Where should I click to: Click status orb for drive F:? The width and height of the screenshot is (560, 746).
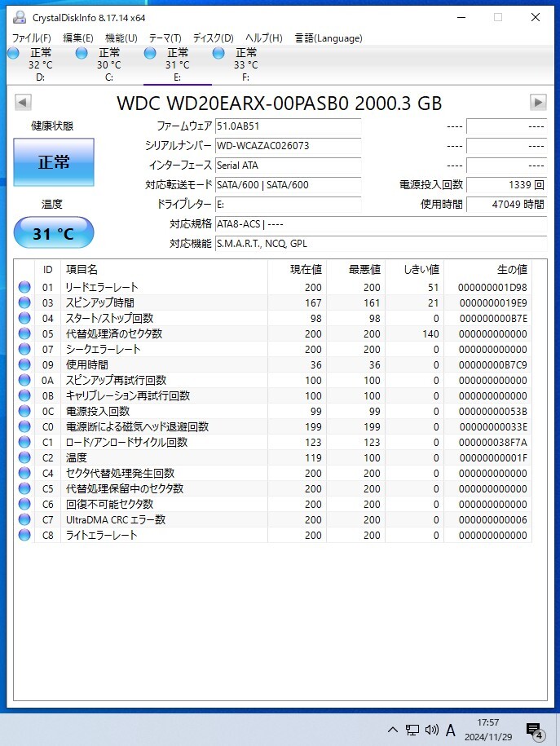(218, 53)
